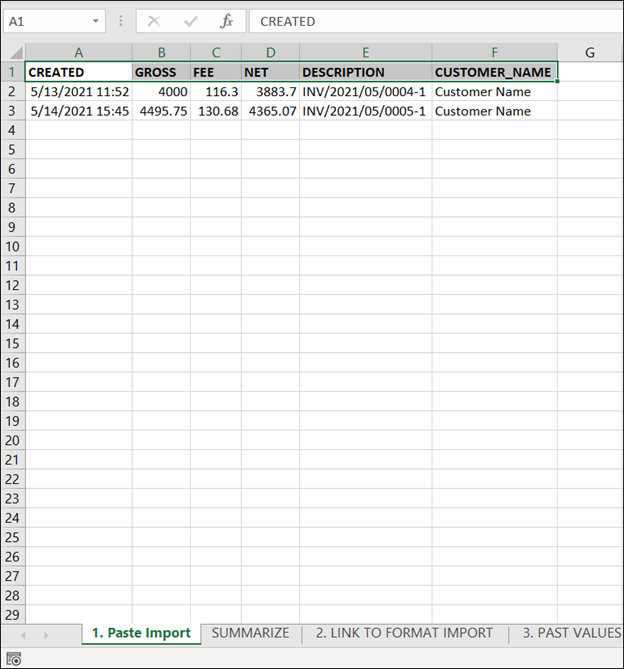Click cell INV/2021/05/0005-1

(366, 111)
